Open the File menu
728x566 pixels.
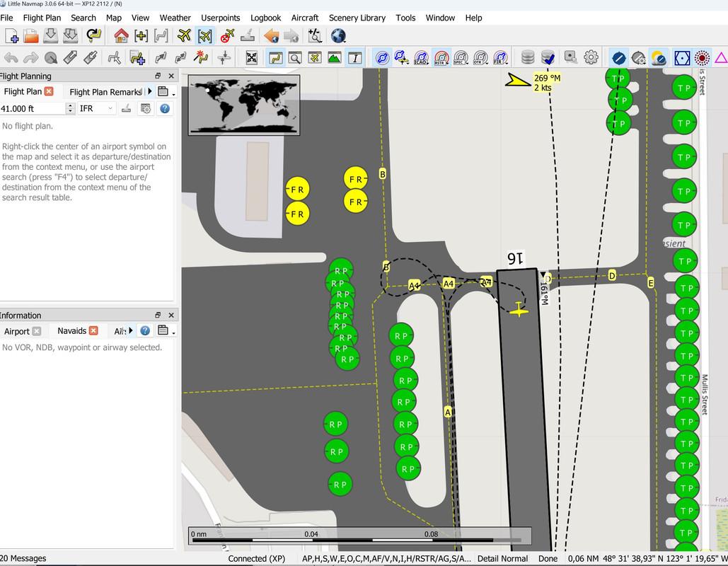6,18
